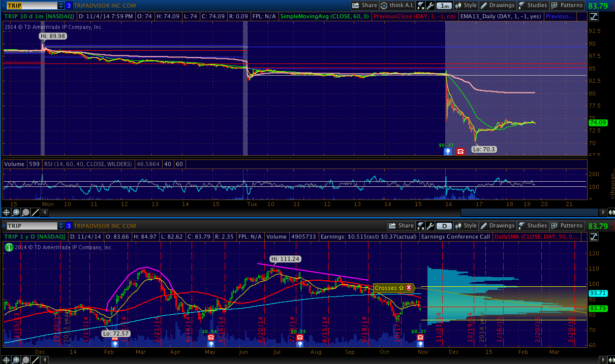Click the blue link number 3 on top chart

(x=69, y=6)
